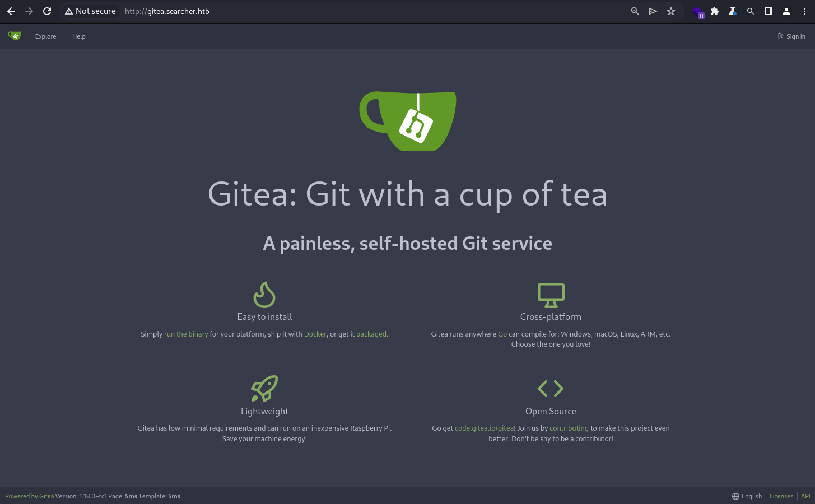Click the 'Template: 5ms' footer text
The width and height of the screenshot is (815, 504).
click(x=160, y=496)
